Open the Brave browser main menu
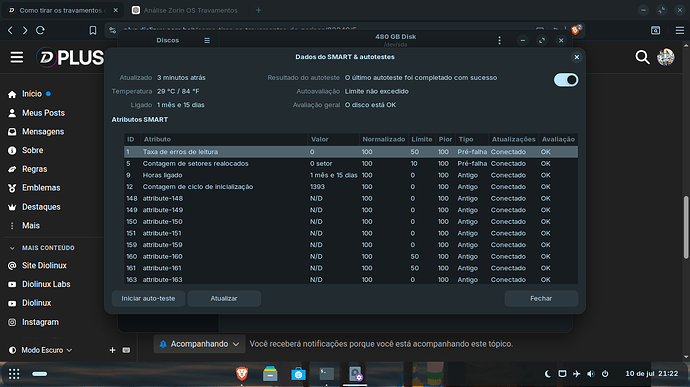 679,30
